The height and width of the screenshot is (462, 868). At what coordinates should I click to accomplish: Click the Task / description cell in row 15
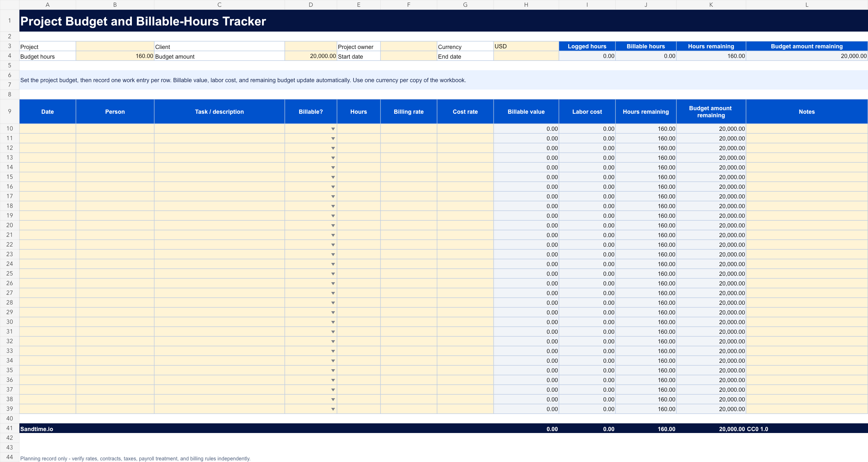(219, 177)
